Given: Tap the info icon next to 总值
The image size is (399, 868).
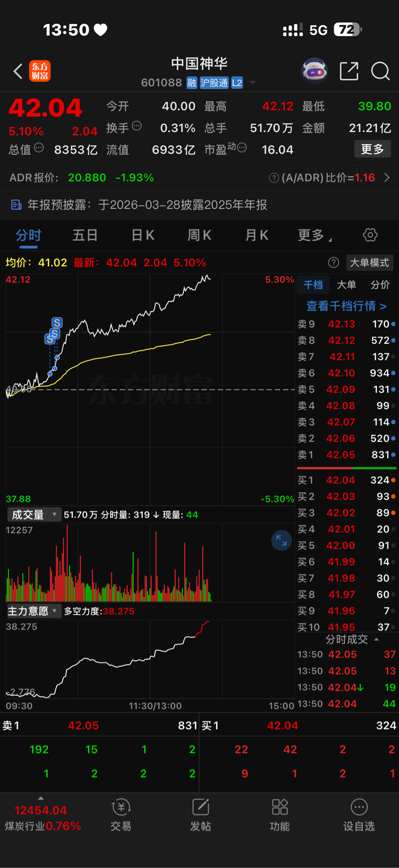Looking at the screenshot, I should (39, 148).
